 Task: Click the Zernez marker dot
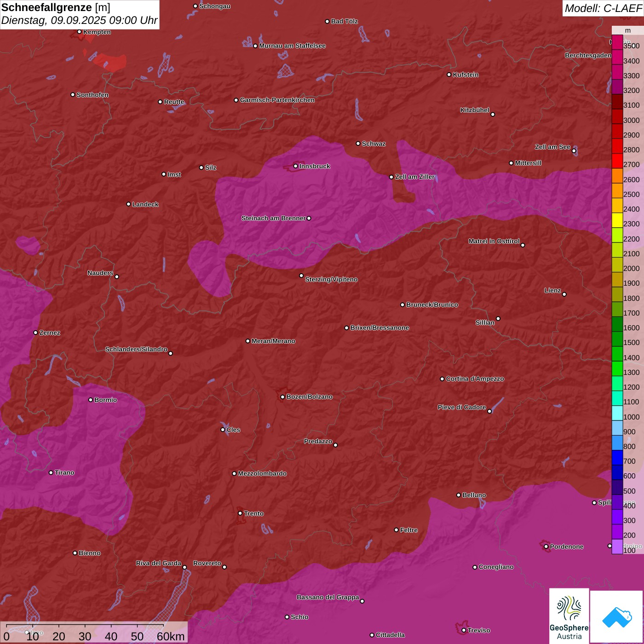tap(35, 333)
